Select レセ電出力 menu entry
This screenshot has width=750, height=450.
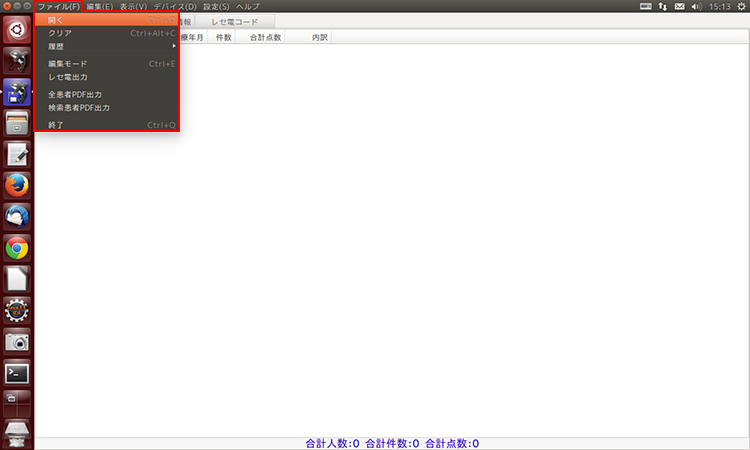click(107, 77)
